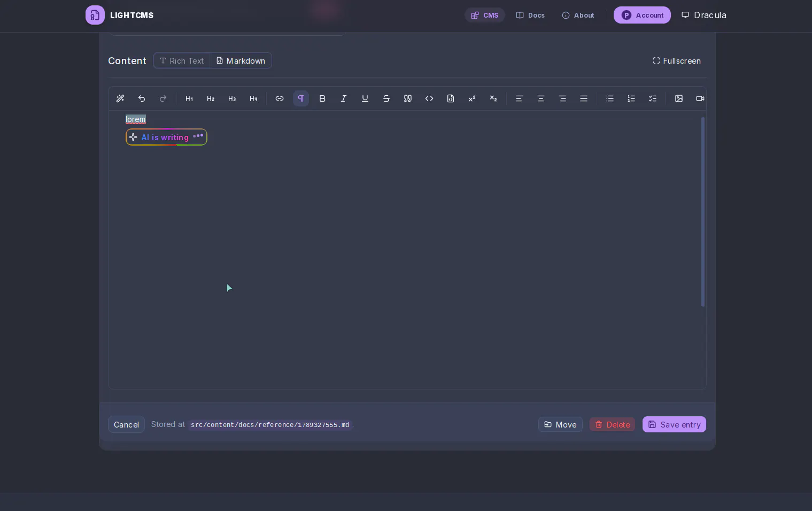Apply superscript formatting
Viewport: 812px width, 511px height.
(x=472, y=98)
